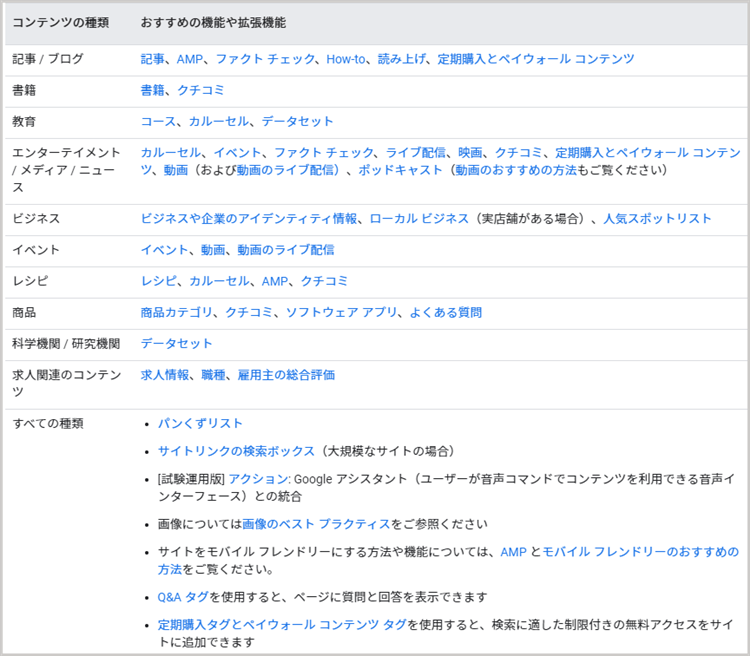Open the ソフトウェア アプリ link
The height and width of the screenshot is (656, 750).
coord(341,312)
